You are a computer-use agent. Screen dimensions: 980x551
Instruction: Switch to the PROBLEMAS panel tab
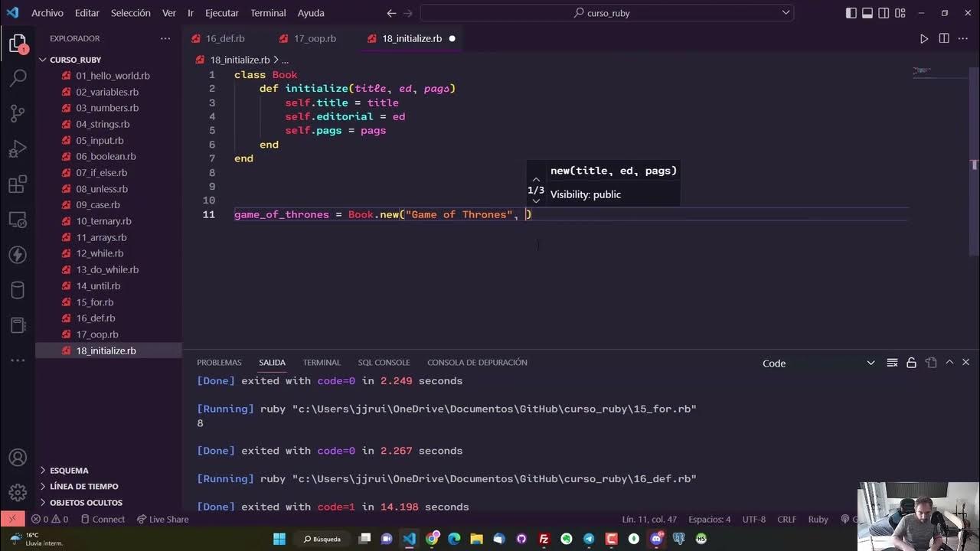coord(219,363)
